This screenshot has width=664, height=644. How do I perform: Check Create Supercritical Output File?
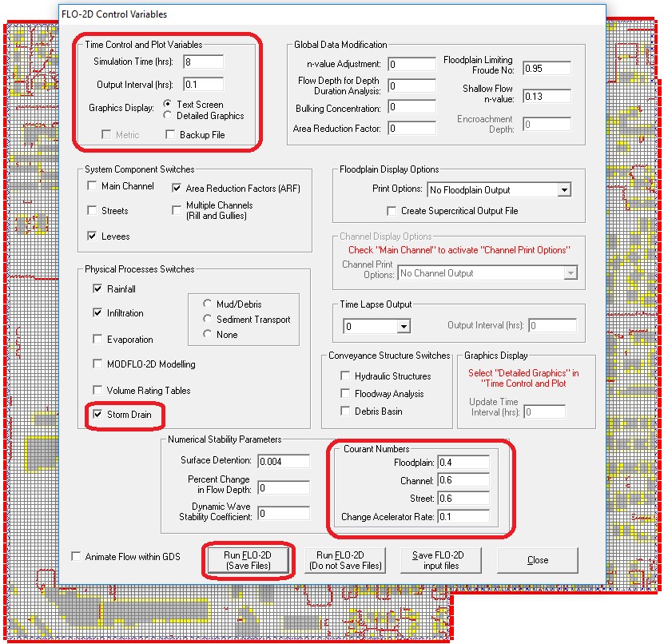pos(392,211)
